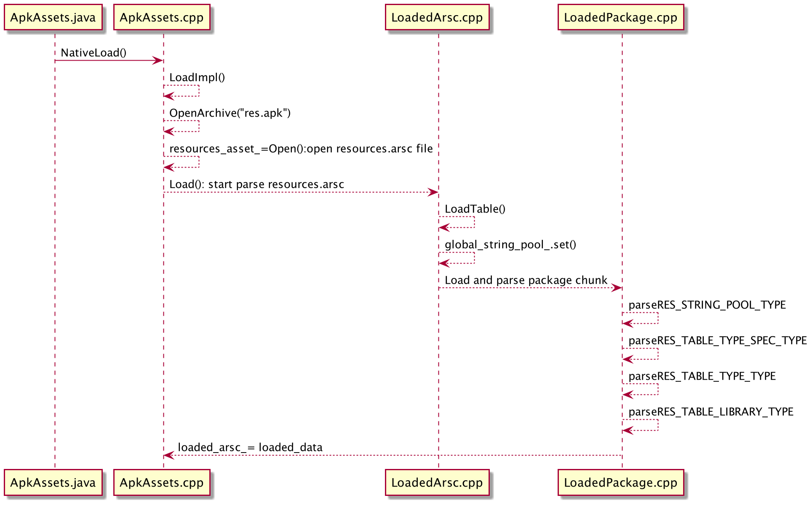Select the OpenArchive("res.apk") label

pyautogui.click(x=230, y=113)
